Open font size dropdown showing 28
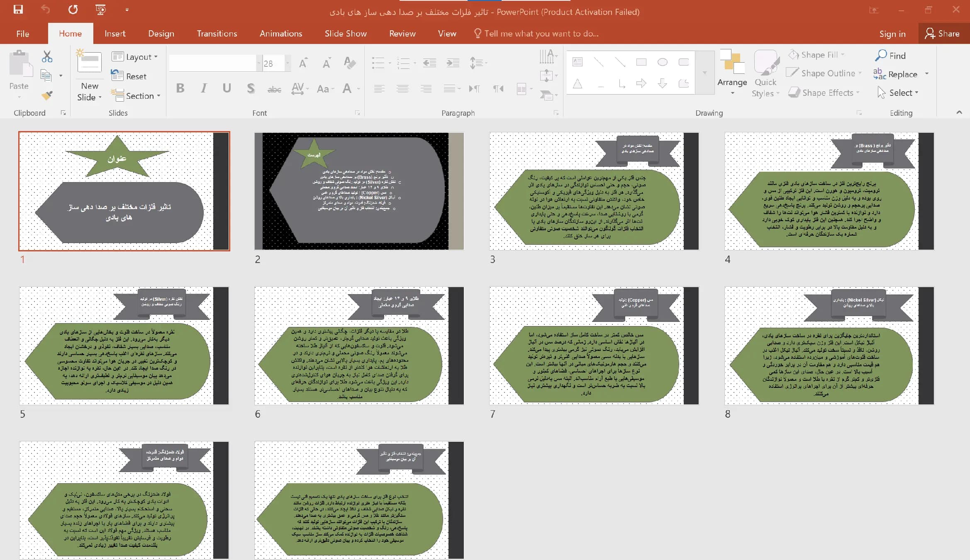This screenshot has width=970, height=560. tap(287, 63)
